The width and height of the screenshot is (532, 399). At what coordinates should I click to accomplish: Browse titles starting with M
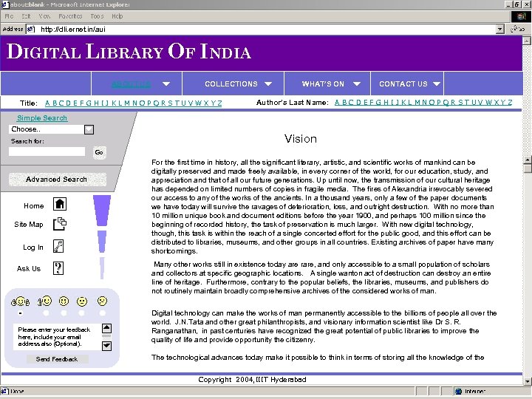click(x=127, y=103)
